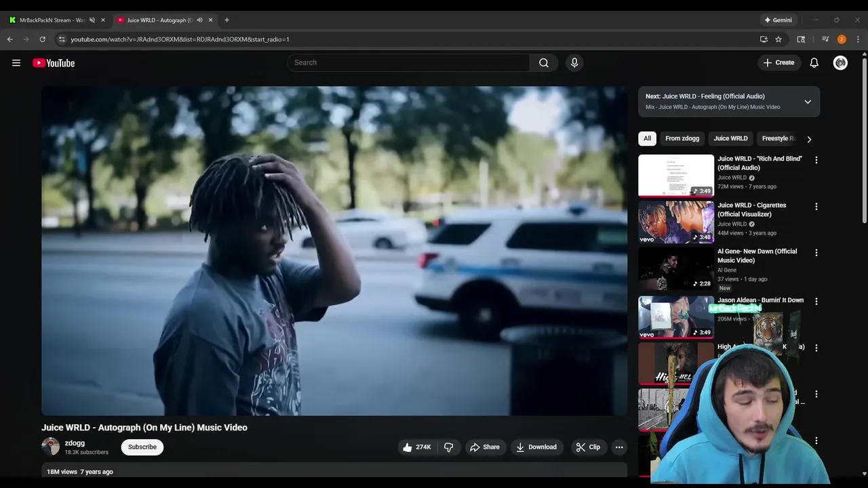Screen dimensions: 868x488
Task: Open Chrome profile orange avatar
Action: click(x=842, y=39)
